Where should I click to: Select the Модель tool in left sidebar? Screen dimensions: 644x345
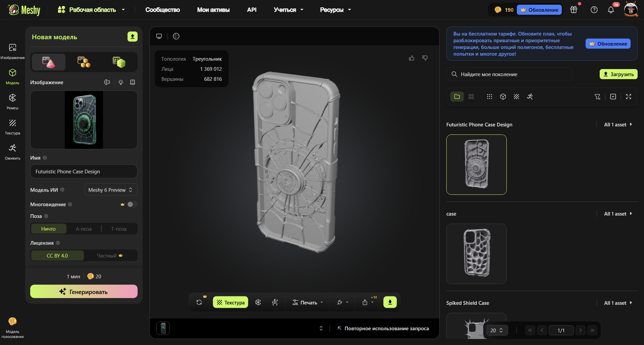click(x=12, y=76)
